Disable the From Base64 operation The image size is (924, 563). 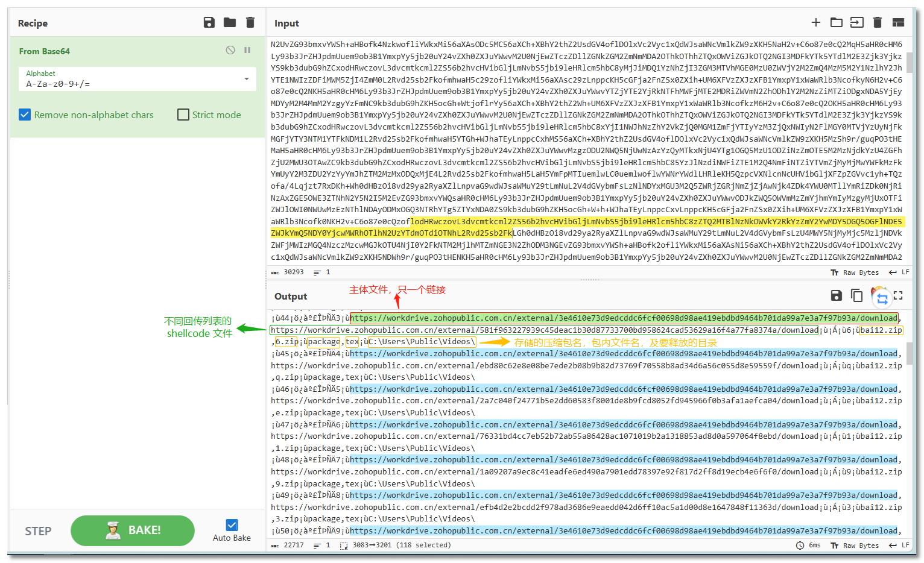pyautogui.click(x=230, y=51)
